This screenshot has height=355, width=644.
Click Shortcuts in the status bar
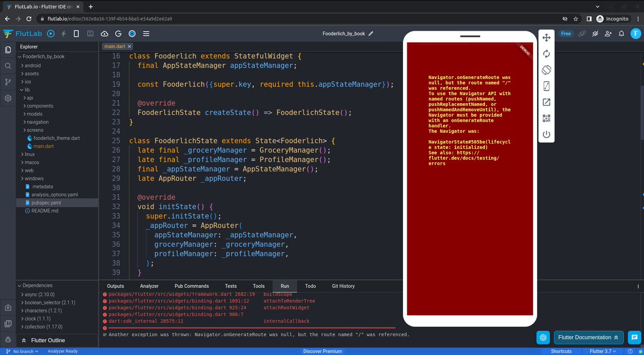click(x=561, y=351)
